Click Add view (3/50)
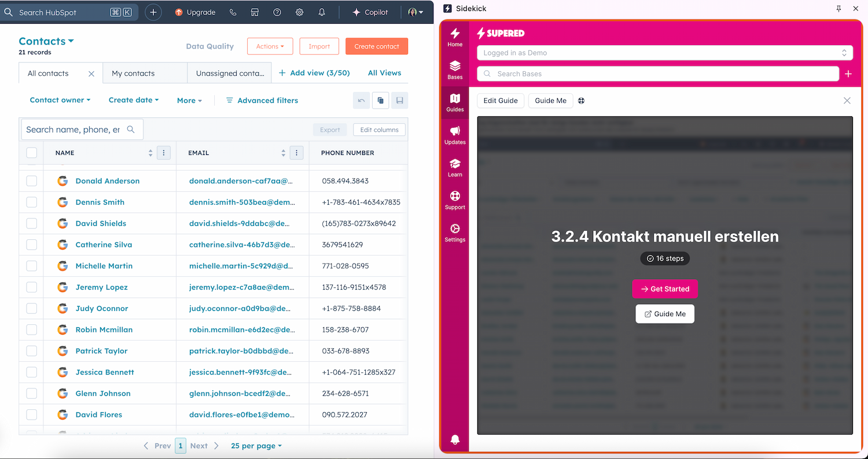 coord(314,73)
